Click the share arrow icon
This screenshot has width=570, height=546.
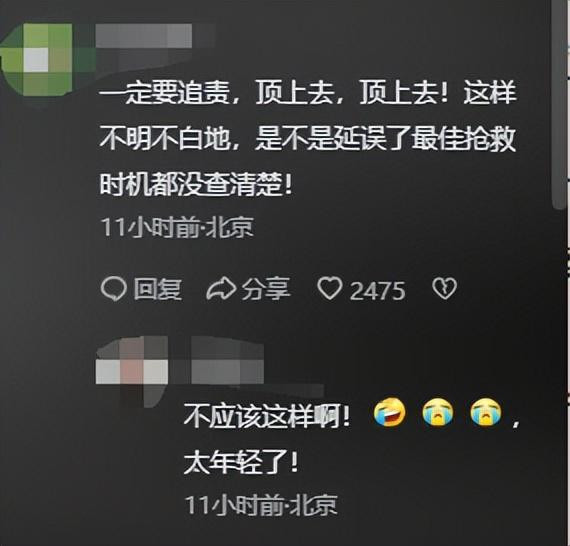point(221,289)
